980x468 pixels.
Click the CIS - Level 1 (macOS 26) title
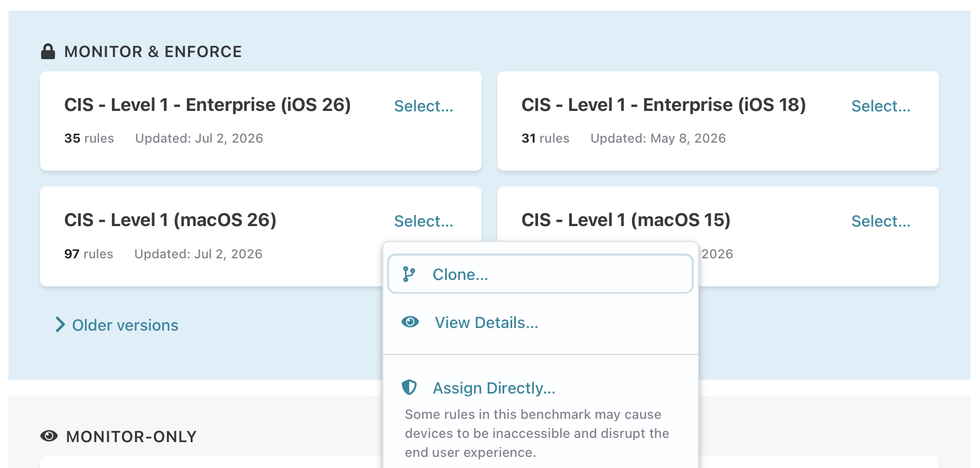(171, 220)
